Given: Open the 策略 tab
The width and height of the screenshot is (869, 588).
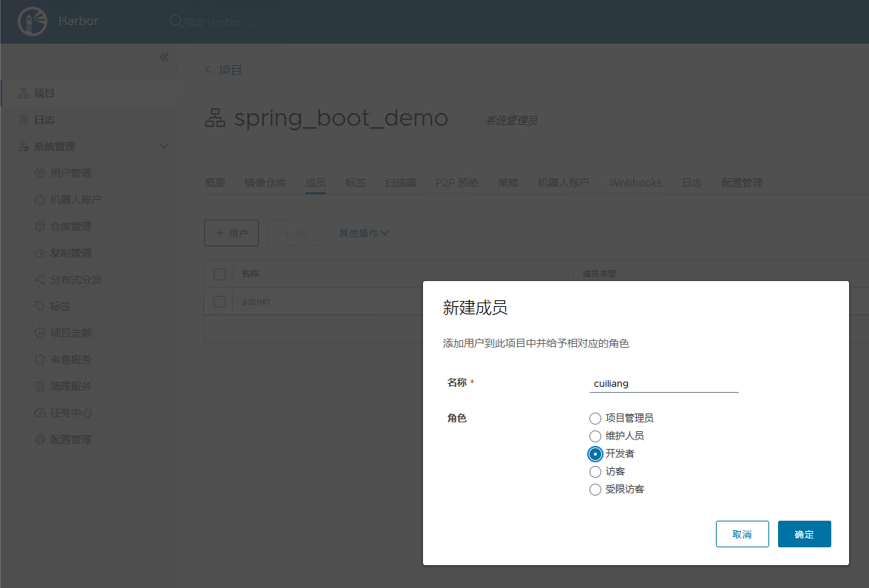Looking at the screenshot, I should coord(507,183).
